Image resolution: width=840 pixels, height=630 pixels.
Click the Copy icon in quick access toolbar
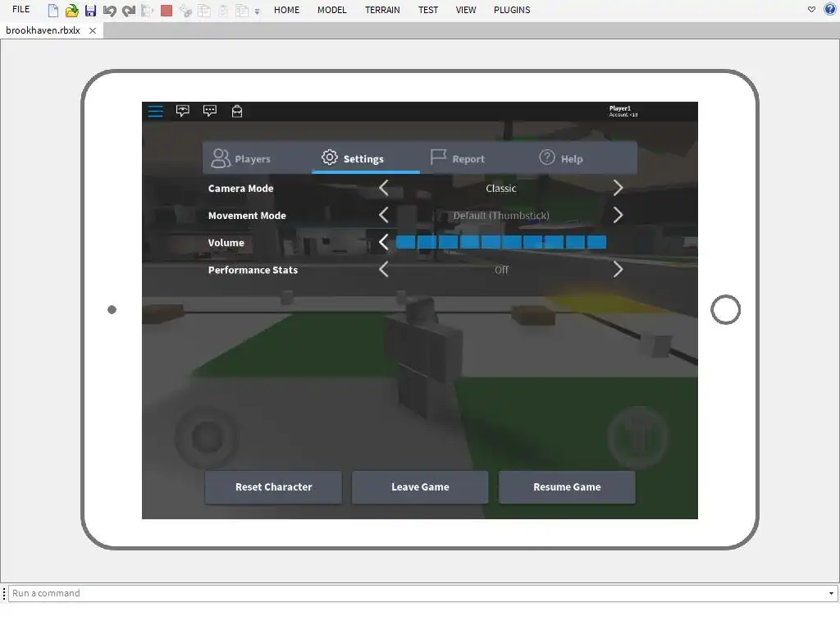pos(204,10)
